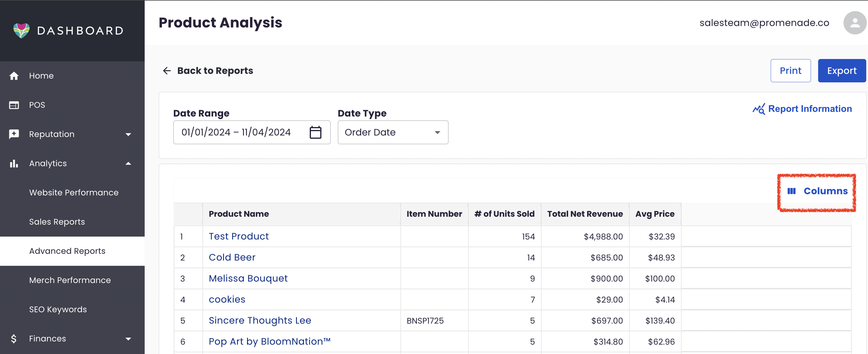The height and width of the screenshot is (354, 868).
Task: Open the Melissa Bouquet product link
Action: tap(248, 278)
